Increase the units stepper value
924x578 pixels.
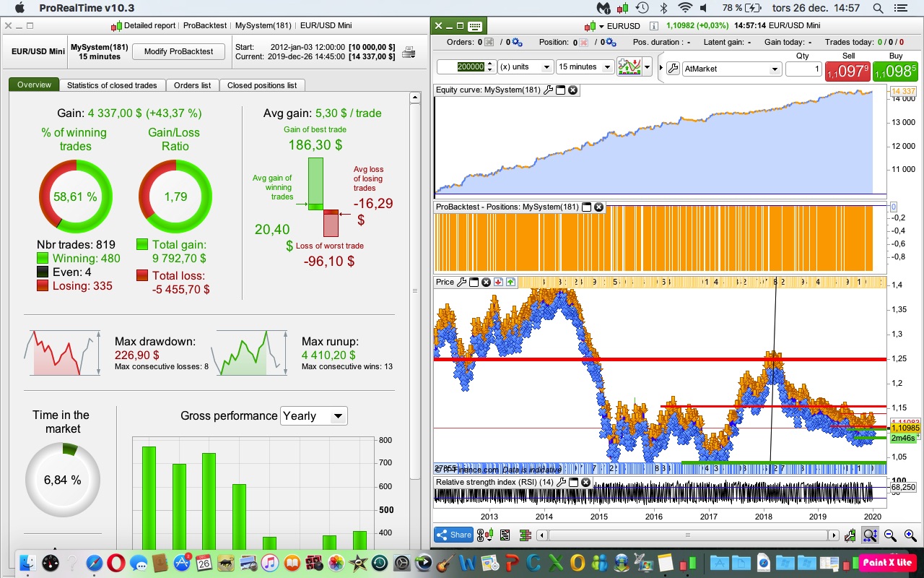490,64
